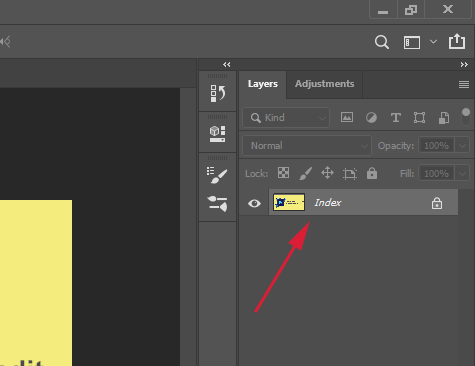This screenshot has width=475, height=366.
Task: Open the Kind filter type dropdown
Action: tap(286, 118)
